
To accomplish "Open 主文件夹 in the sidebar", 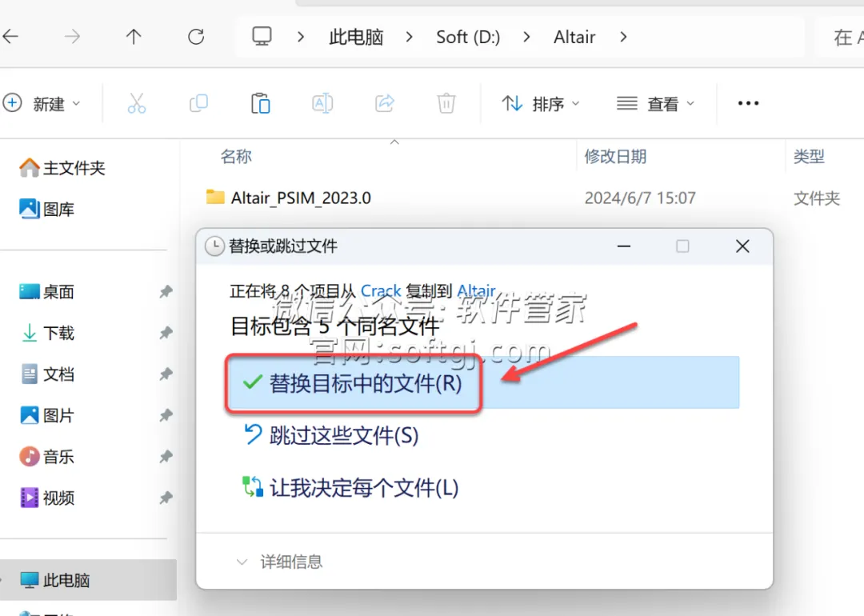I will (62, 167).
